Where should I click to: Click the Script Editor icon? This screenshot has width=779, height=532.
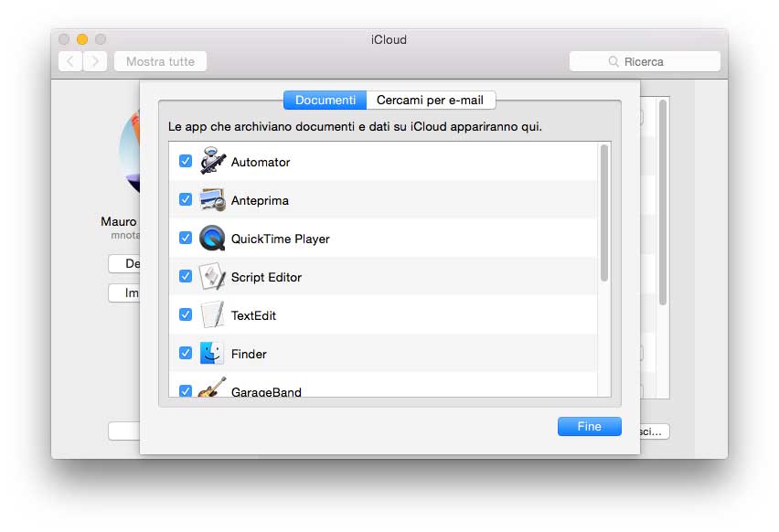pyautogui.click(x=213, y=277)
